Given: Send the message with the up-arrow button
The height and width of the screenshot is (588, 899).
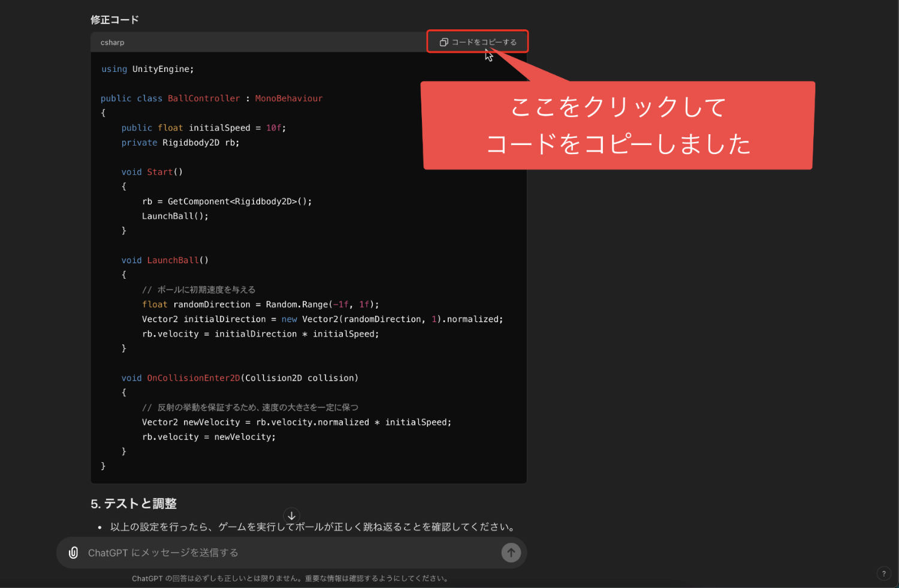Looking at the screenshot, I should pyautogui.click(x=511, y=553).
